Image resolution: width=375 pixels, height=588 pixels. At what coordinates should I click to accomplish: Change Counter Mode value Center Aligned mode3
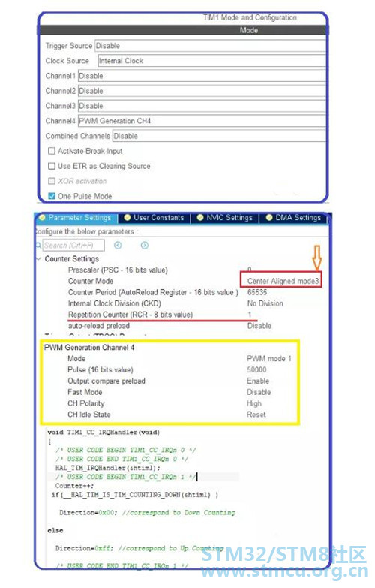(283, 282)
